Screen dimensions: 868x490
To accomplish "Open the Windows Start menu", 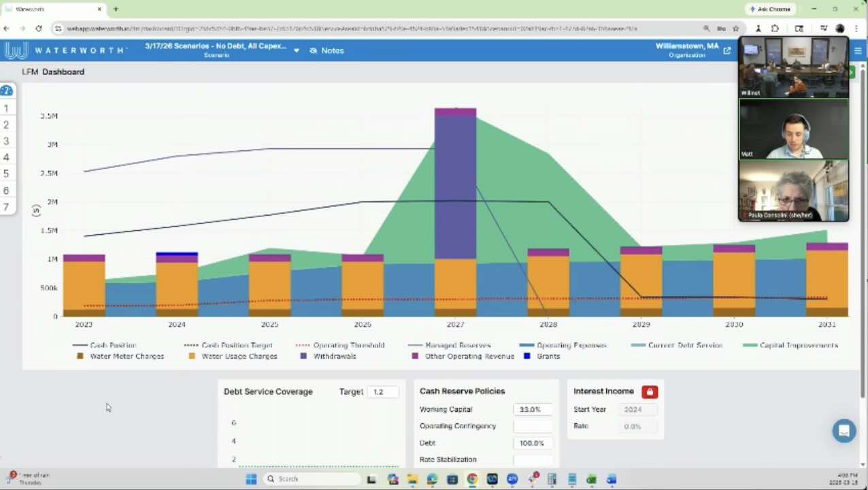I will (x=251, y=479).
